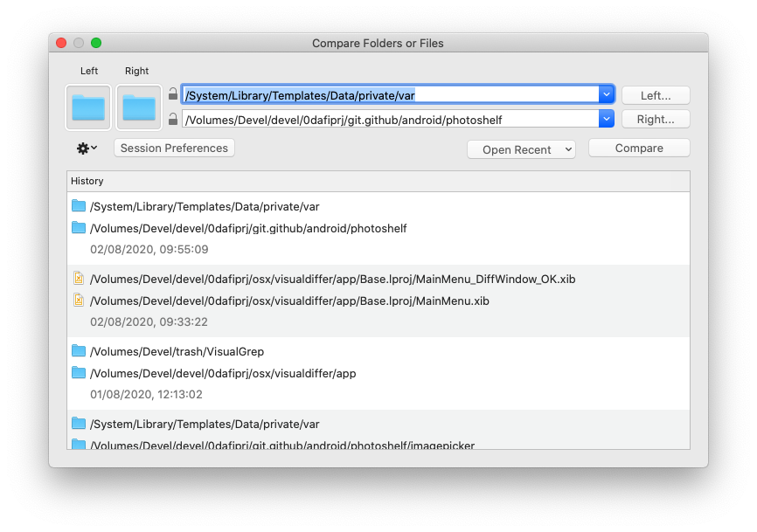Select history path ending osx/visualdiffer/app
The height and width of the screenshot is (532, 757).
[x=223, y=373]
